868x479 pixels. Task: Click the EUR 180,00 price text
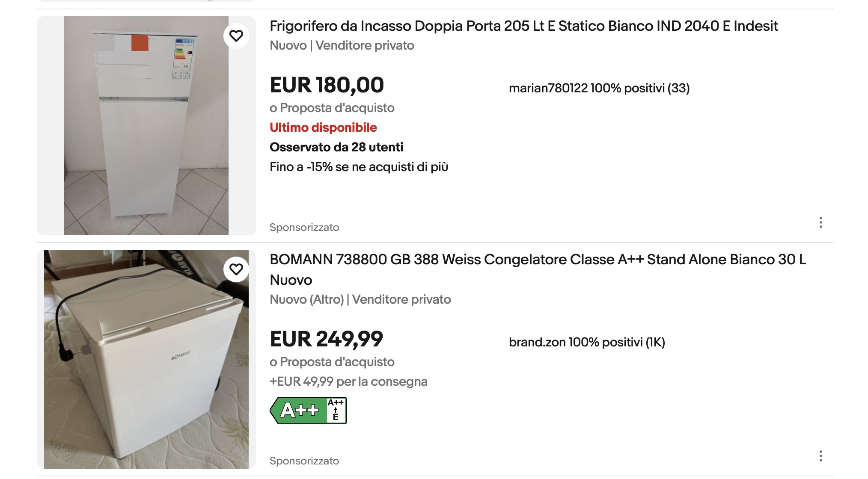[x=327, y=85]
